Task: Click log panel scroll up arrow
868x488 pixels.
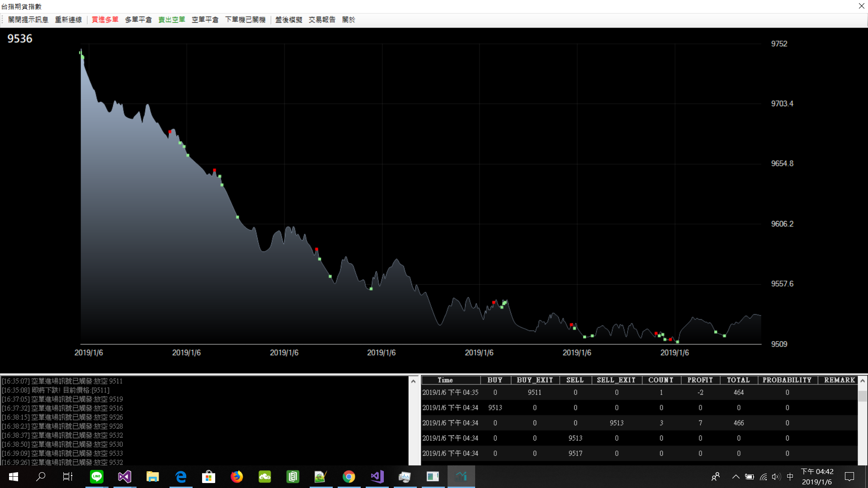Action: point(413,381)
